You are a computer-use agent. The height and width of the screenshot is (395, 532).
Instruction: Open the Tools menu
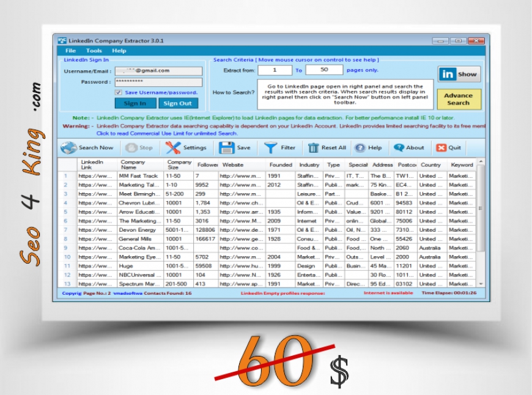coord(94,51)
